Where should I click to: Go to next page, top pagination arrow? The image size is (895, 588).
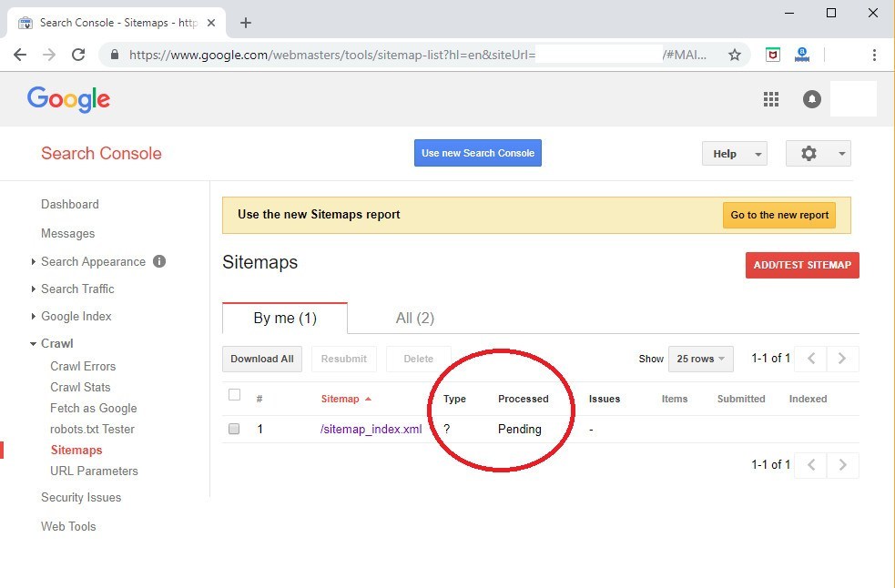pos(842,359)
